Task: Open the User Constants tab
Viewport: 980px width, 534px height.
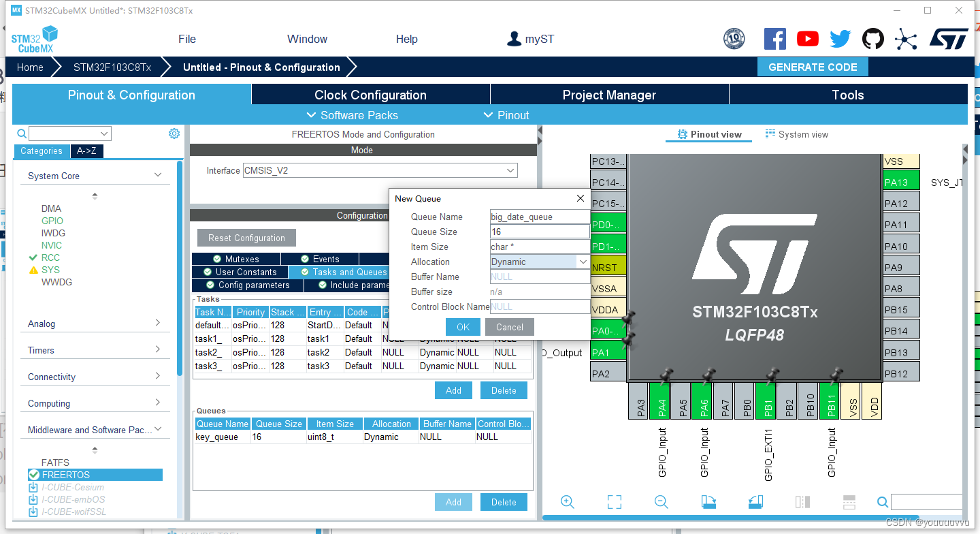Action: 240,272
